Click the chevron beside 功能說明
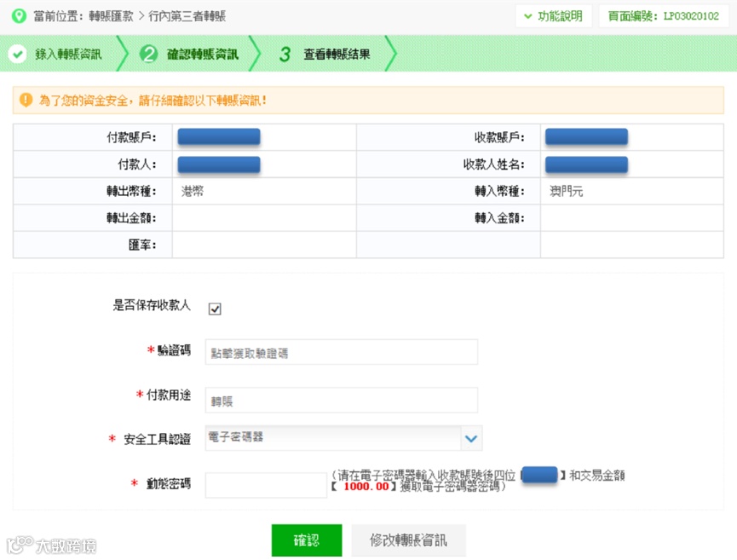The image size is (737, 560). tap(528, 16)
